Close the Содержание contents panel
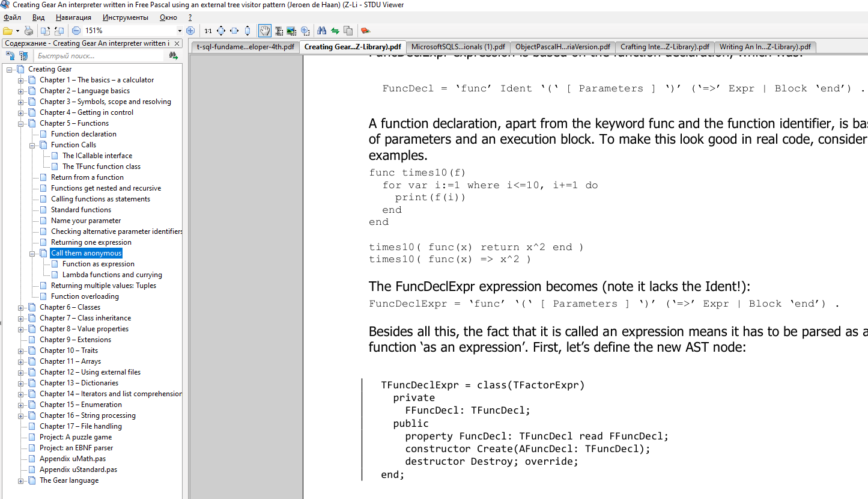 click(177, 43)
